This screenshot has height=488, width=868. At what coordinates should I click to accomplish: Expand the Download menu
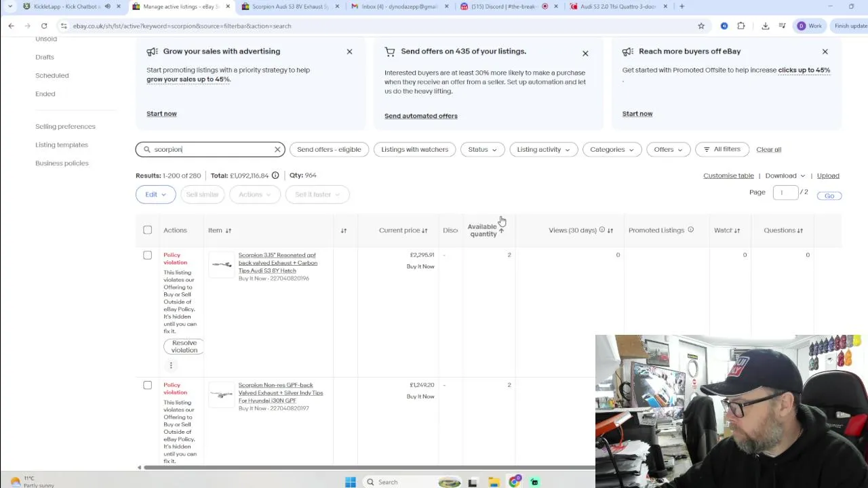point(785,176)
